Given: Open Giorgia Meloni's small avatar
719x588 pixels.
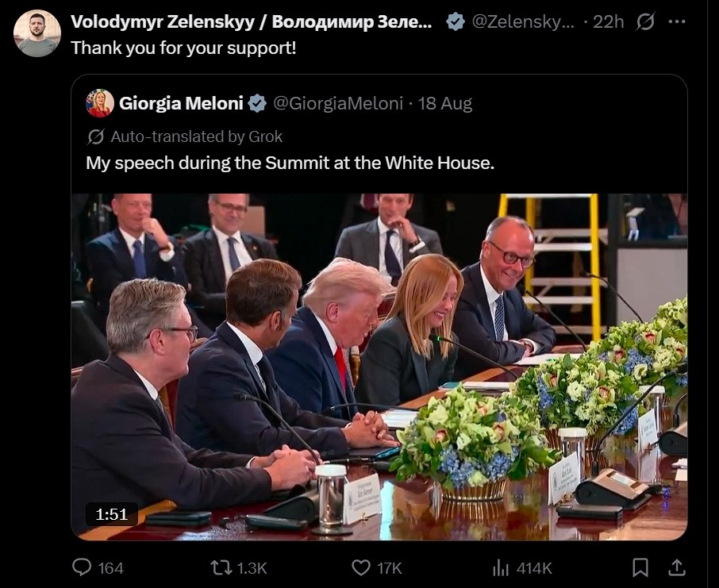Looking at the screenshot, I should coord(100,103).
